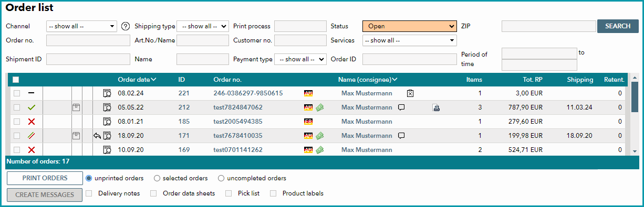Open the Channel help question mark

[125, 26]
